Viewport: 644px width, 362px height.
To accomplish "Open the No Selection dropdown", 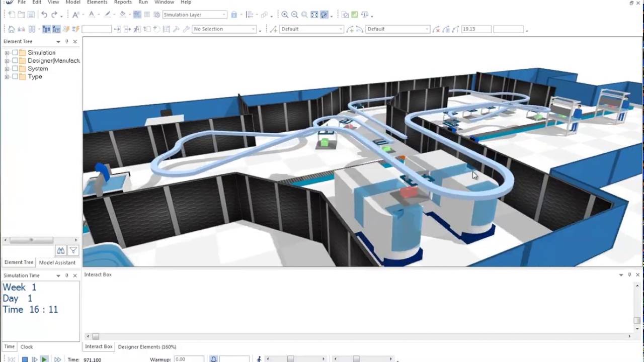I will tap(253, 29).
